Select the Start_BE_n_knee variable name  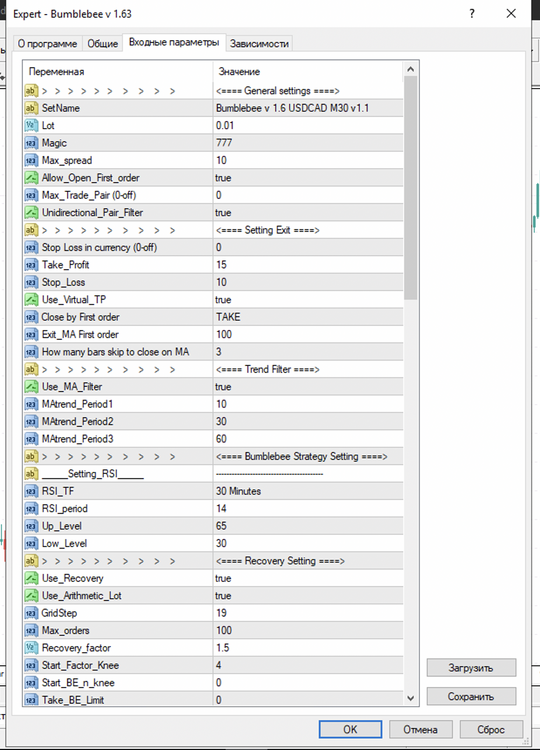(78, 683)
